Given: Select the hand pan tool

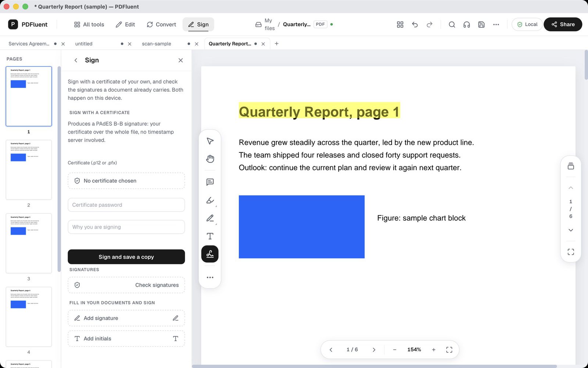Looking at the screenshot, I should pyautogui.click(x=210, y=159).
